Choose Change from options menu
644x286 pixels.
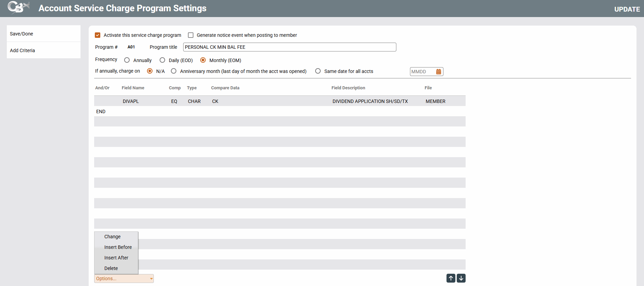[x=113, y=237]
